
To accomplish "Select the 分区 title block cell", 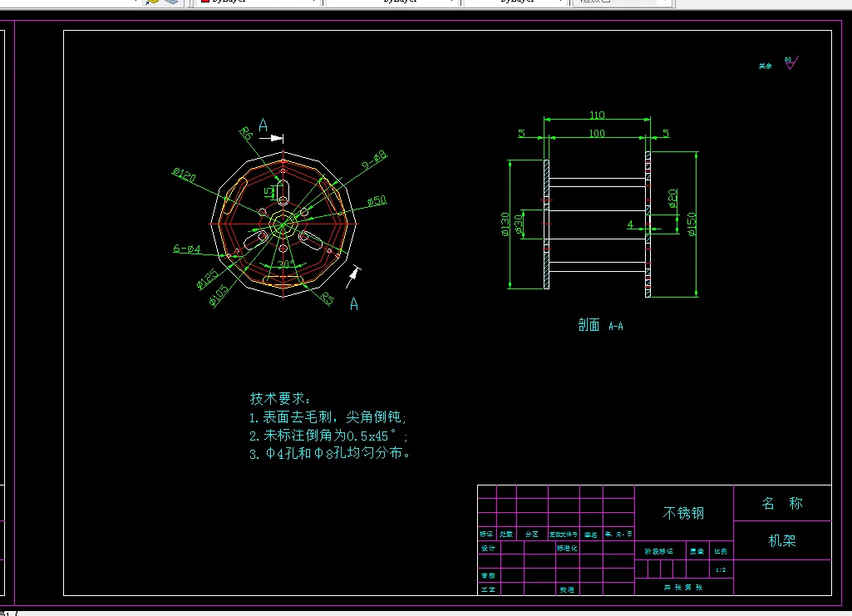I will 532,534.
